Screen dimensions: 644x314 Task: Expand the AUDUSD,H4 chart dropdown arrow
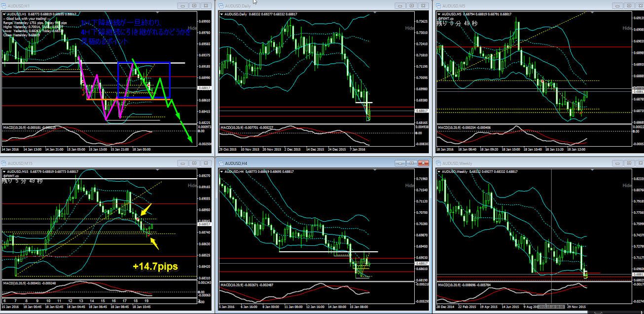[x=221, y=172]
